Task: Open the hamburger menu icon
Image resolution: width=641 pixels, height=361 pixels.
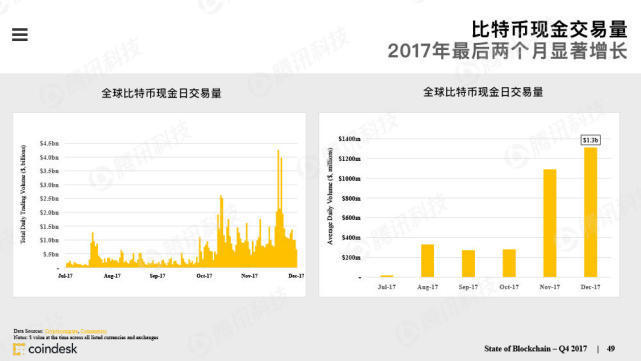Action: [x=20, y=34]
